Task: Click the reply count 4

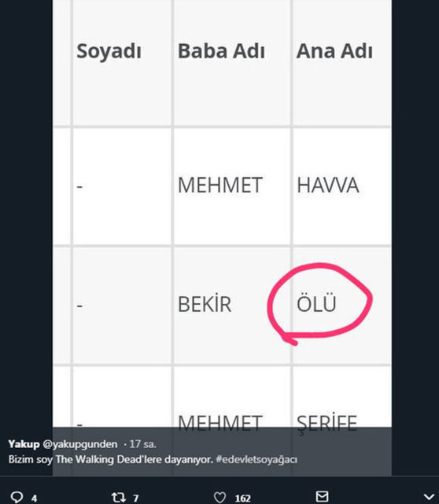Action: pyautogui.click(x=34, y=498)
